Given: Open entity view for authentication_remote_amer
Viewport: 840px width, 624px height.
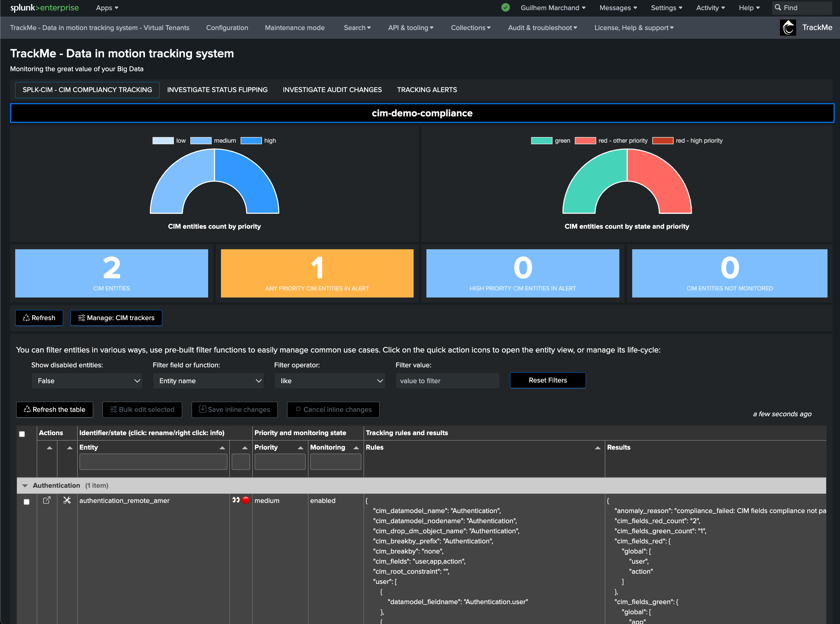Looking at the screenshot, I should click(x=47, y=500).
